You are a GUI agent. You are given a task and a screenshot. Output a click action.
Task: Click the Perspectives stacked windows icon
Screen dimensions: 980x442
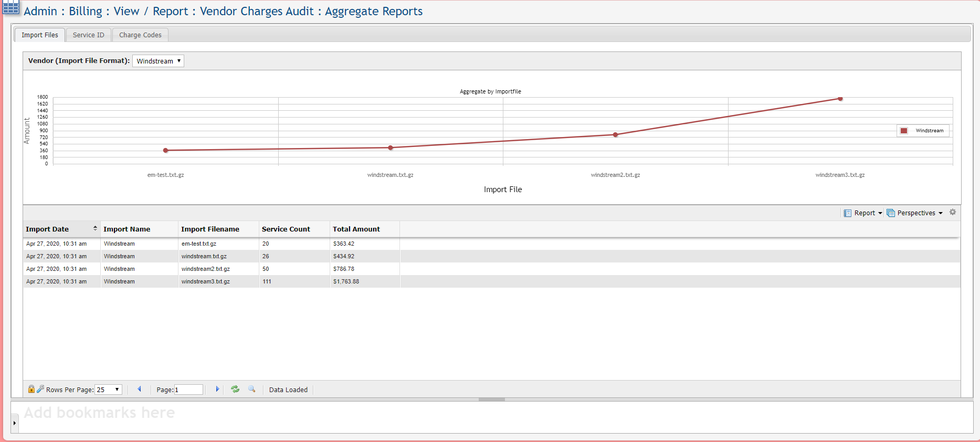click(x=891, y=213)
